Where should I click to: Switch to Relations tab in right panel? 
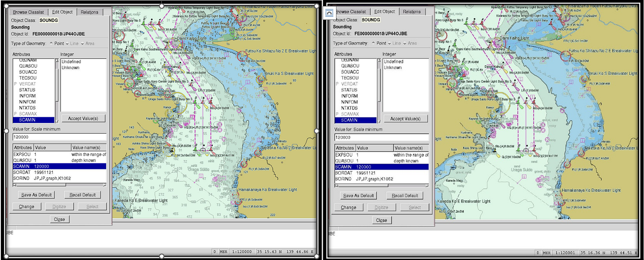(x=412, y=12)
